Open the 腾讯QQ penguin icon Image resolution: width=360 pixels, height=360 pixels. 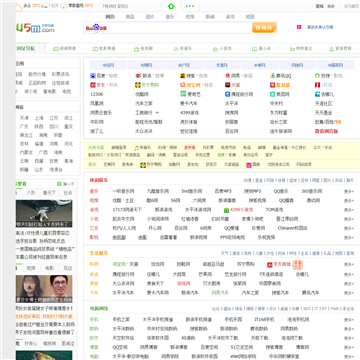pos(272,76)
